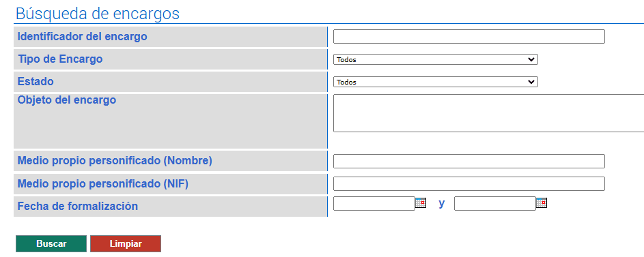Click the Tipo de Encargo dropdown arrow
644x257 pixels.
532,59
